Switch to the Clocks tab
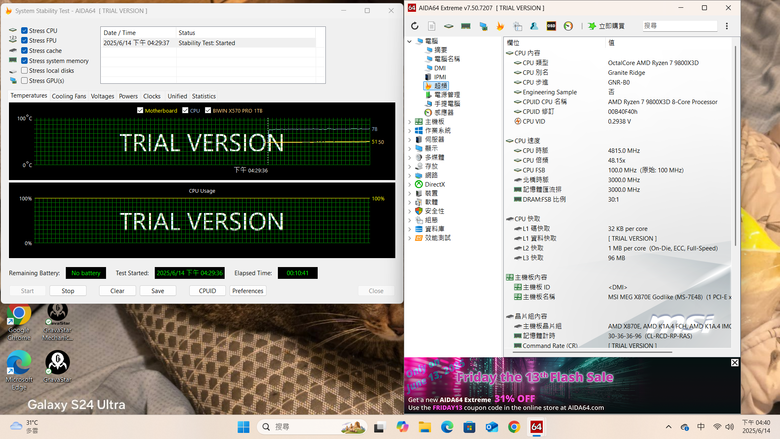 (152, 96)
